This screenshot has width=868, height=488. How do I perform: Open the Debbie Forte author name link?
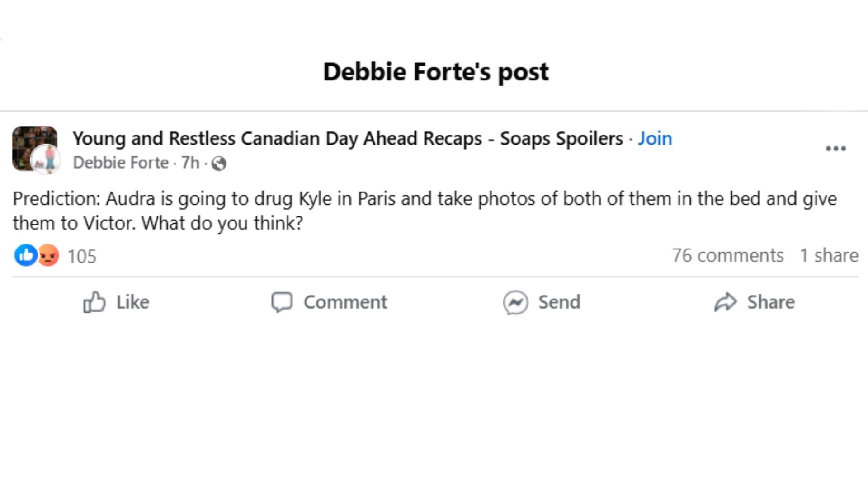pos(121,163)
